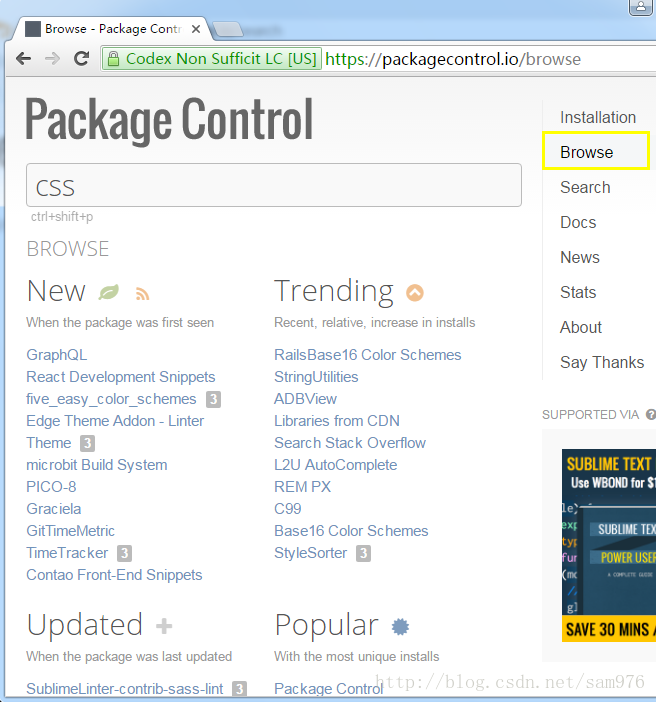Click the search box containing CSS
Screen dimensions: 656x702
click(x=274, y=185)
